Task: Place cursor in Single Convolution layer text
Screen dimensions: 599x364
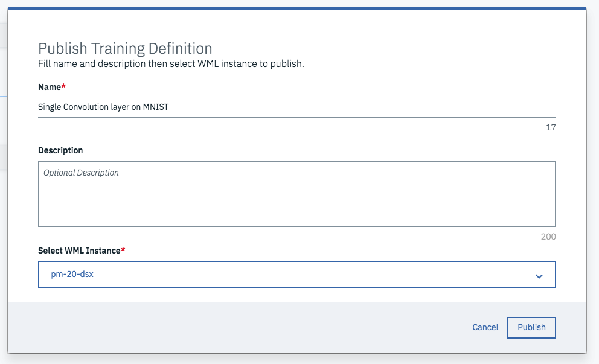Action: click(x=104, y=107)
